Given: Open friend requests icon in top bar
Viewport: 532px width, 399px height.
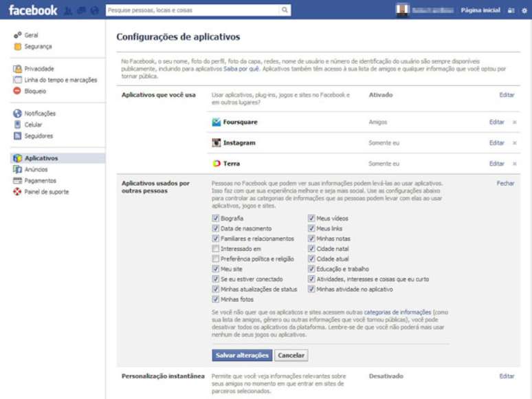Looking at the screenshot, I should point(68,10).
